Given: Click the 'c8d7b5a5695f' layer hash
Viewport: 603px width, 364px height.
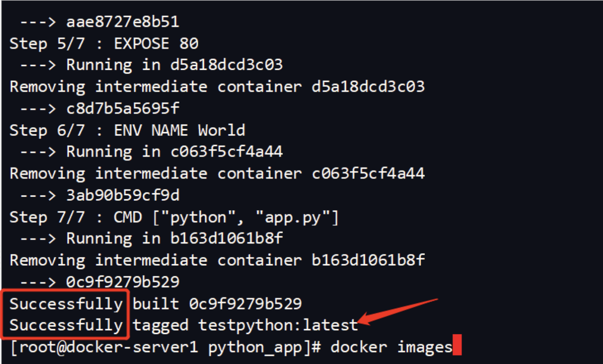Looking at the screenshot, I should 123,109.
